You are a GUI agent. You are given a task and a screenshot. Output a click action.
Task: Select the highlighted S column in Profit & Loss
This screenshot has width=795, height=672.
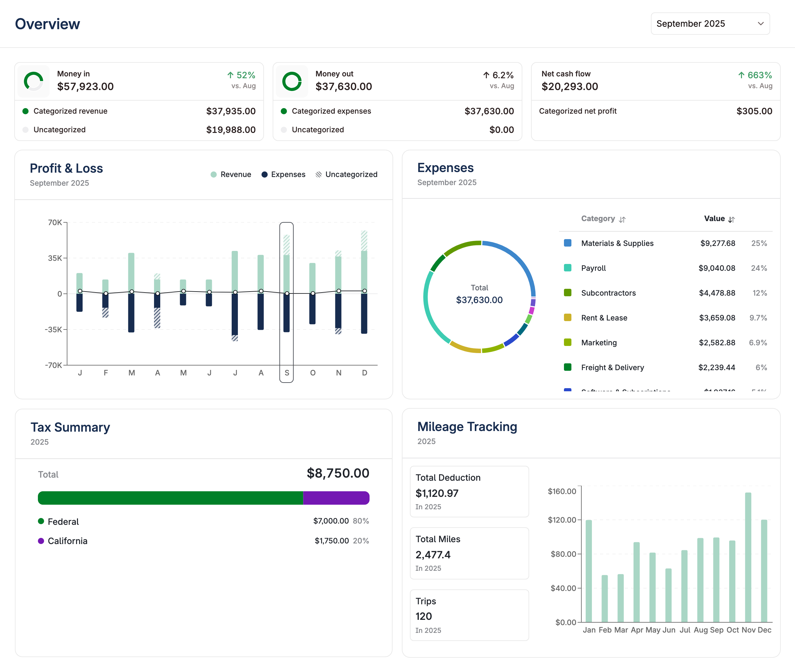pyautogui.click(x=286, y=302)
